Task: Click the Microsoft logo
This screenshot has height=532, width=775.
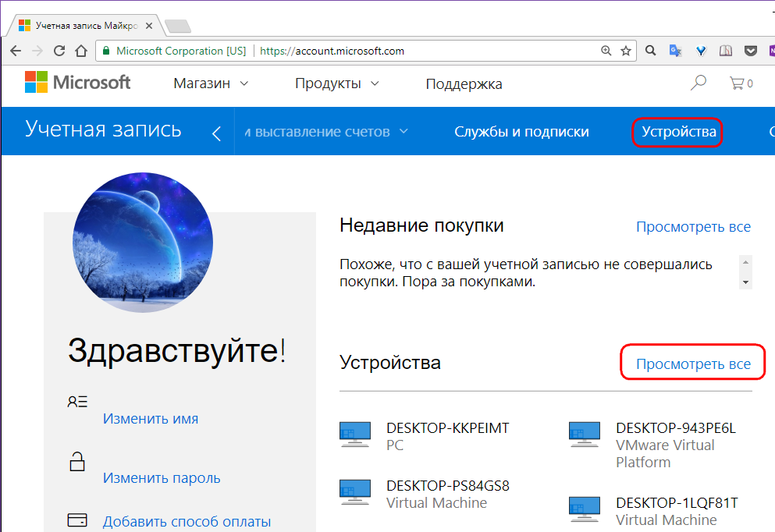Action: pos(77,82)
